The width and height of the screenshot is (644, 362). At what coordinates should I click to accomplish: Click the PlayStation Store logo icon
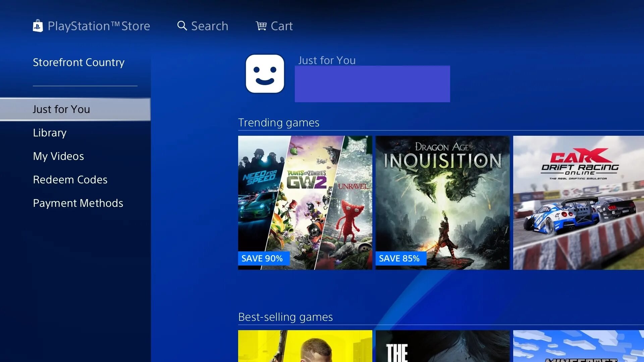(x=38, y=25)
